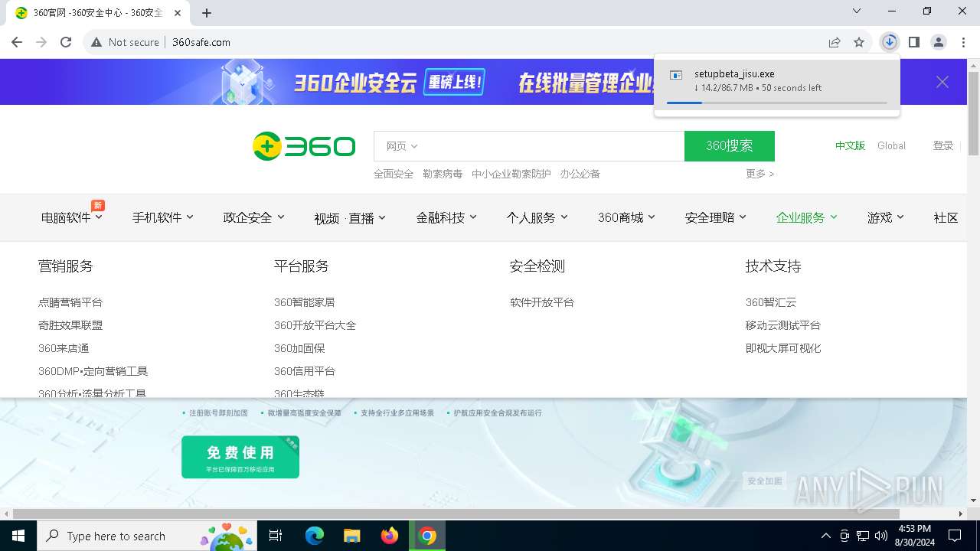Switch to Global site version

(x=891, y=145)
